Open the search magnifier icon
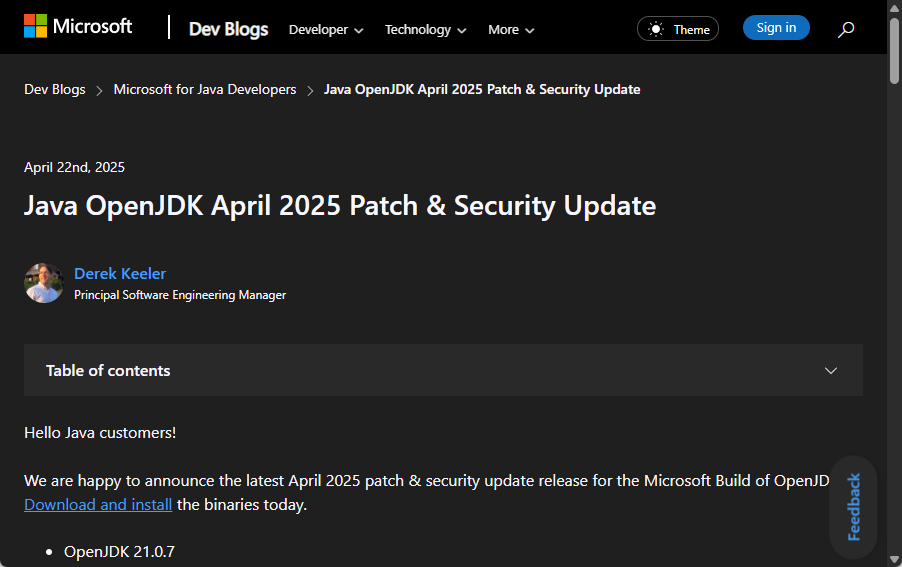The width and height of the screenshot is (902, 567). point(846,29)
